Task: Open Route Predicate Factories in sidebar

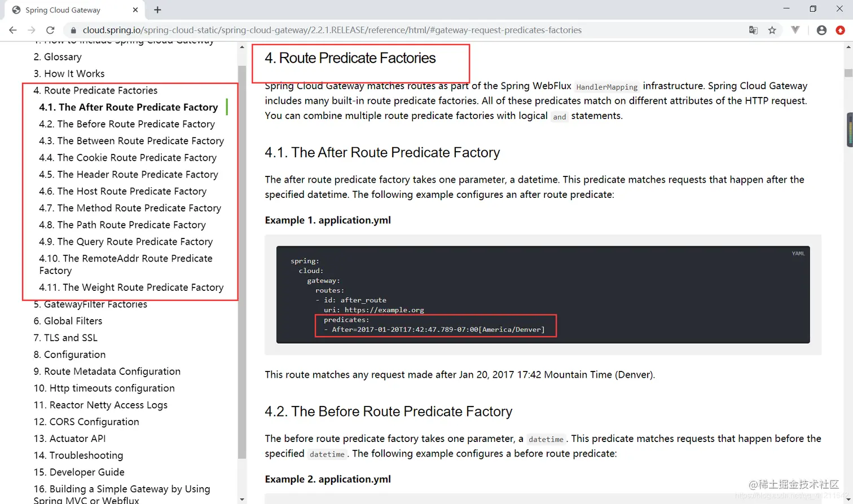Action: coord(95,91)
